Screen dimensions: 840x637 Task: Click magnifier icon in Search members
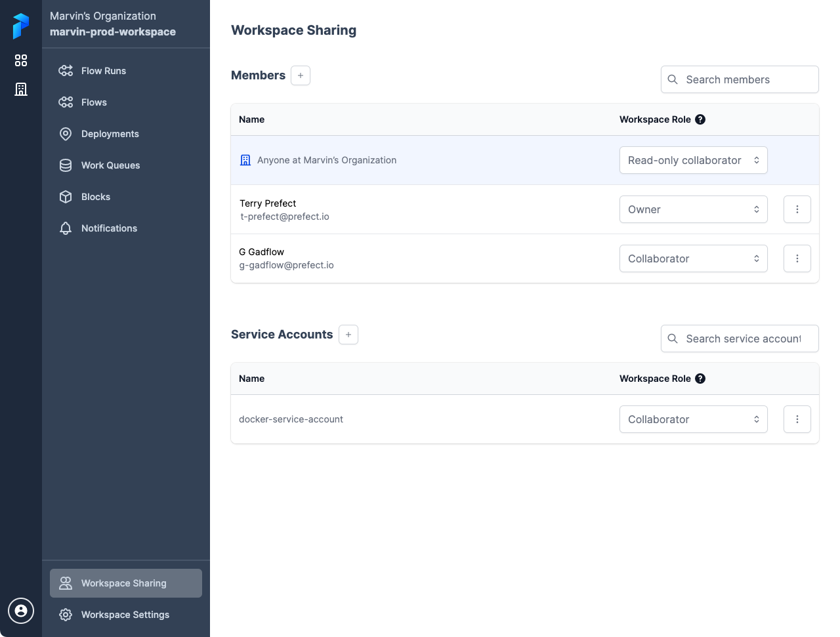[673, 79]
